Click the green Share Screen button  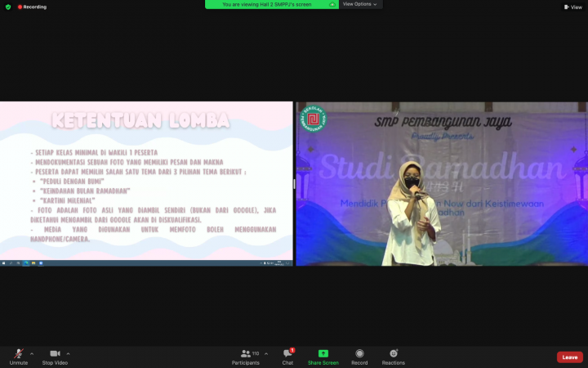click(323, 357)
